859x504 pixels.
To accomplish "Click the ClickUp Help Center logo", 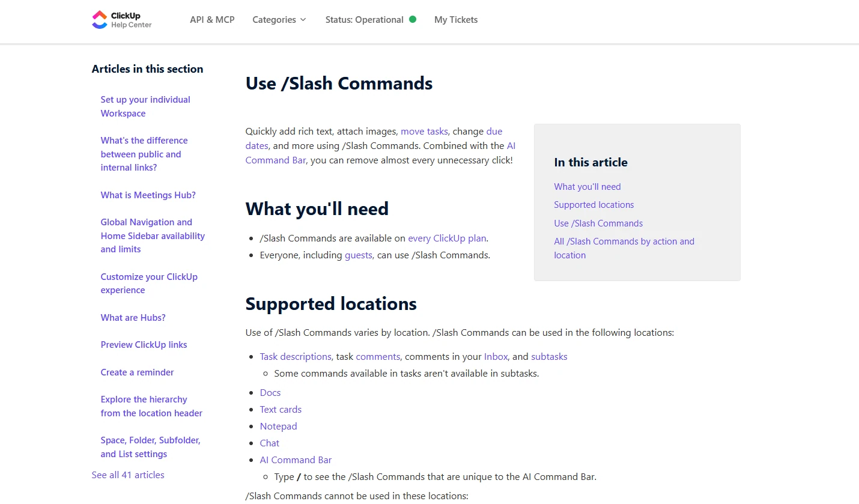I will [x=122, y=20].
